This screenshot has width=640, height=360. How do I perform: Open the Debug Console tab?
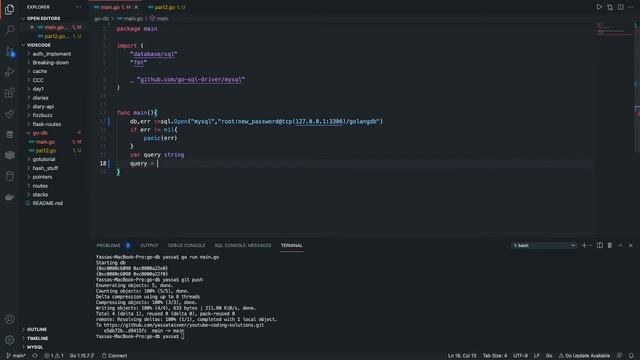click(187, 245)
